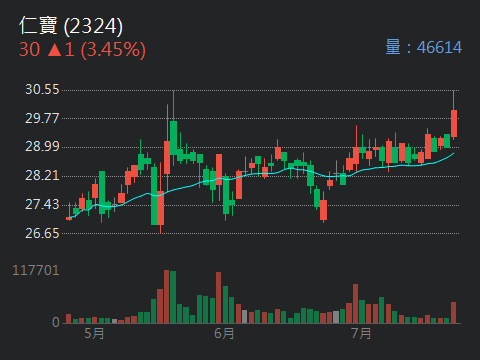Click the 26.65 price axis label

click(42, 233)
